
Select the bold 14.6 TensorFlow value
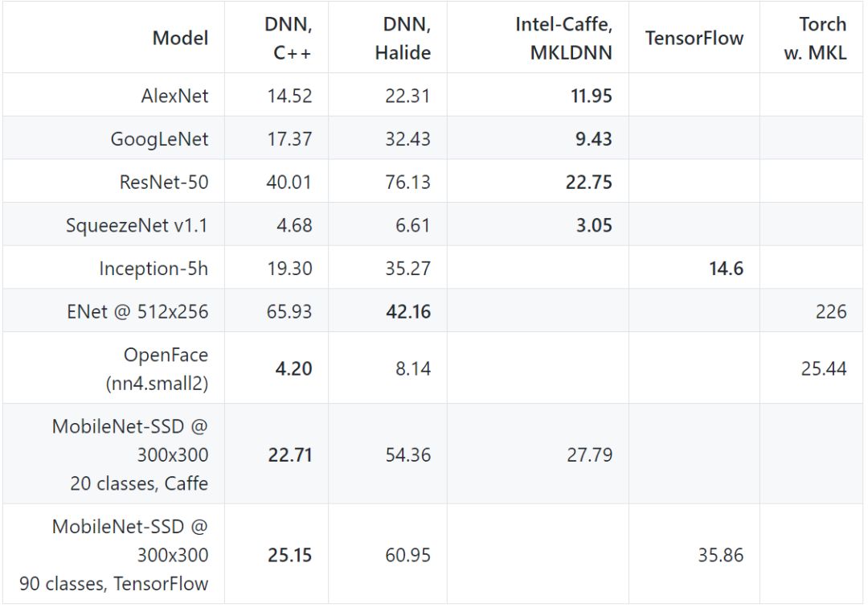726,269
